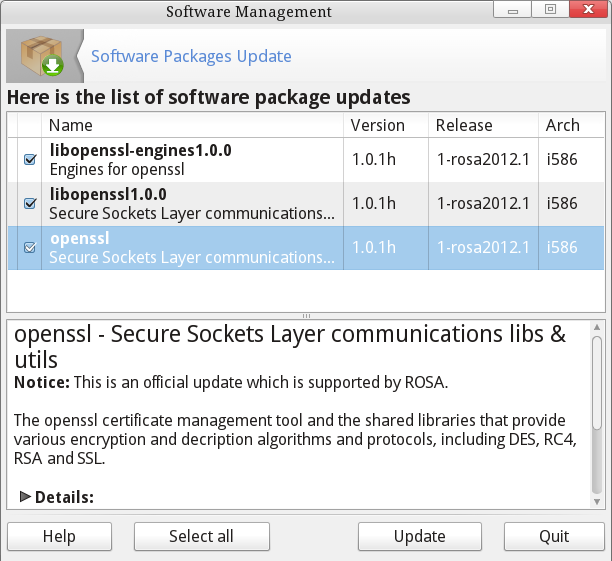Uncheck the libopenssl1.0.0 package checkbox

(30, 203)
